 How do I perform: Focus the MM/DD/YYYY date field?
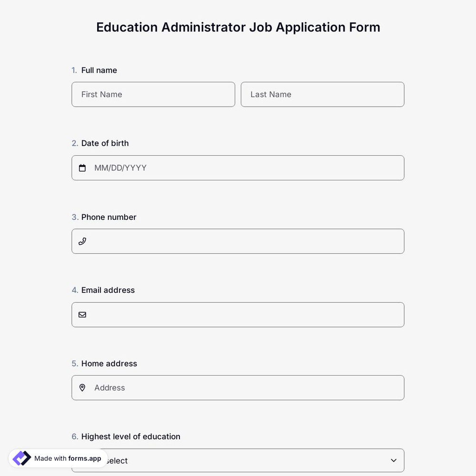pyautogui.click(x=238, y=168)
